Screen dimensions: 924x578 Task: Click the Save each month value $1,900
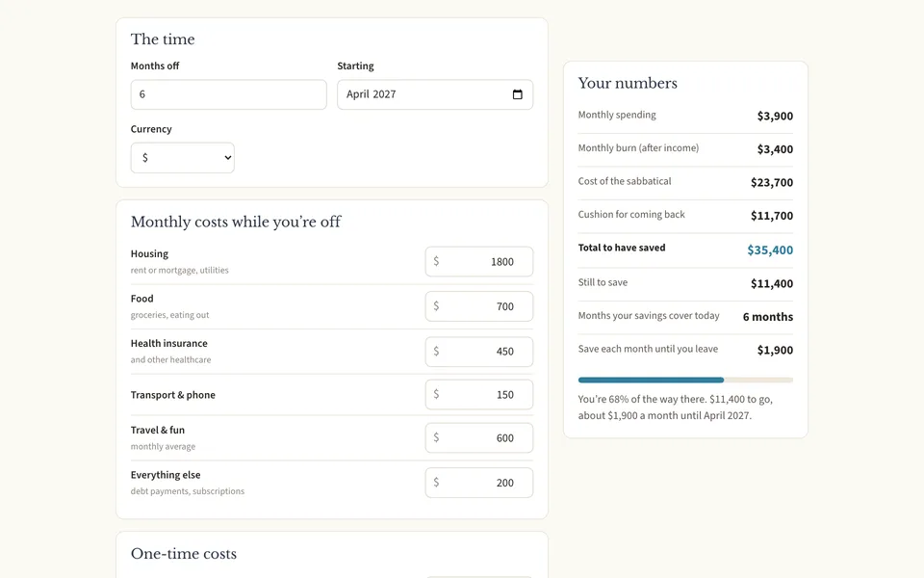775,351
